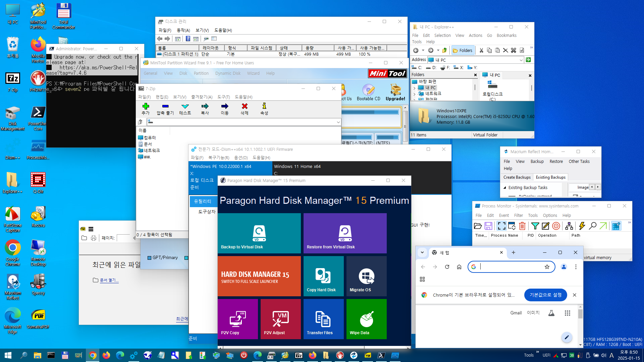The image size is (644, 362).
Task: Toggle event class grid button in Process Monitor
Action: point(616,226)
